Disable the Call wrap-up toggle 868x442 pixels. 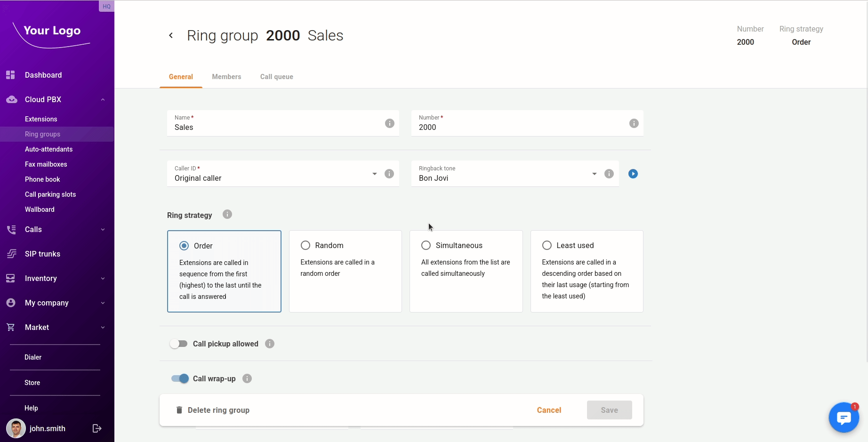(180, 378)
